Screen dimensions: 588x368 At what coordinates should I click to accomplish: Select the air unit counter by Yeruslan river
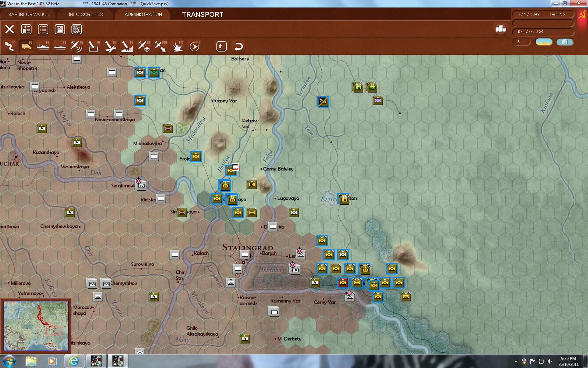click(x=323, y=101)
